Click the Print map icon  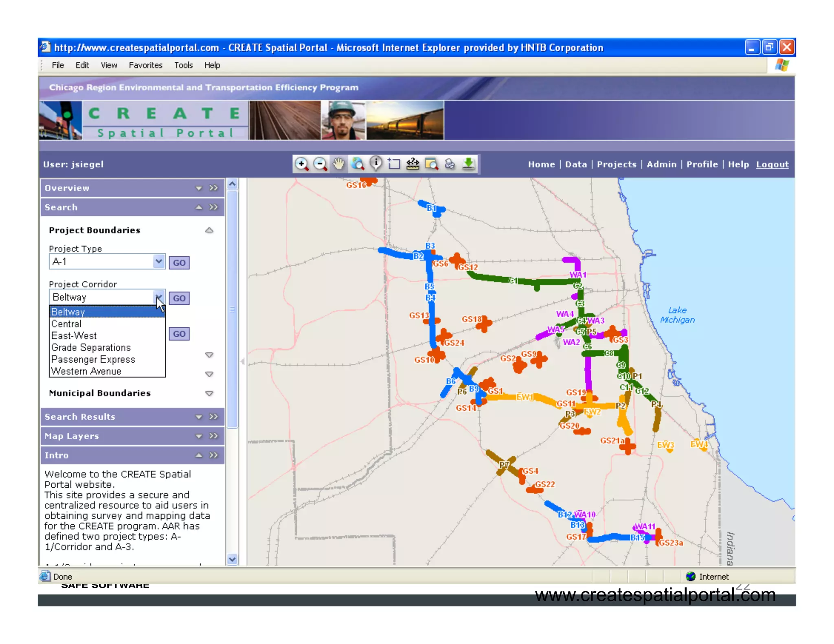click(450, 164)
